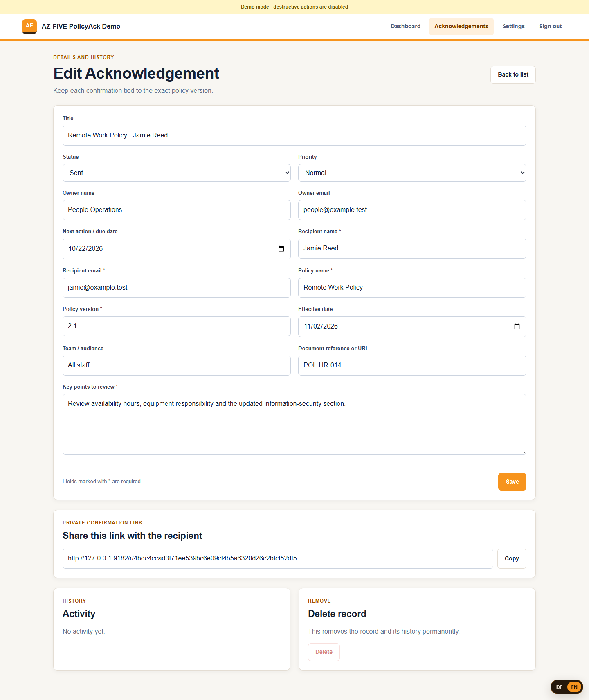The width and height of the screenshot is (589, 700).
Task: Click the Policy version field
Action: click(177, 326)
